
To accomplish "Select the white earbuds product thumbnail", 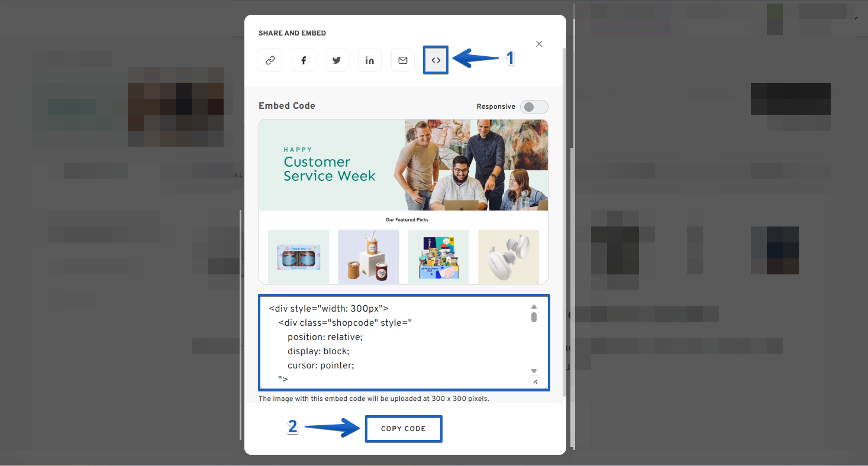I will coord(508,257).
